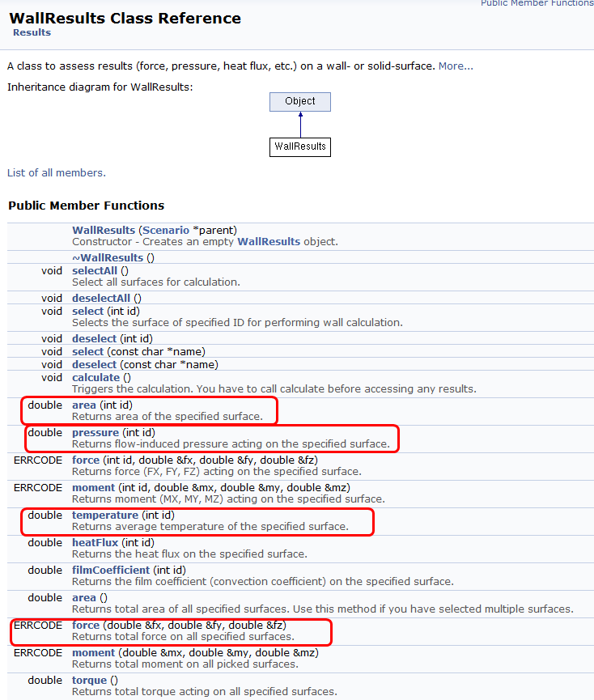Open the ~WallResults destructor link
The image size is (594, 700).
pos(108,258)
